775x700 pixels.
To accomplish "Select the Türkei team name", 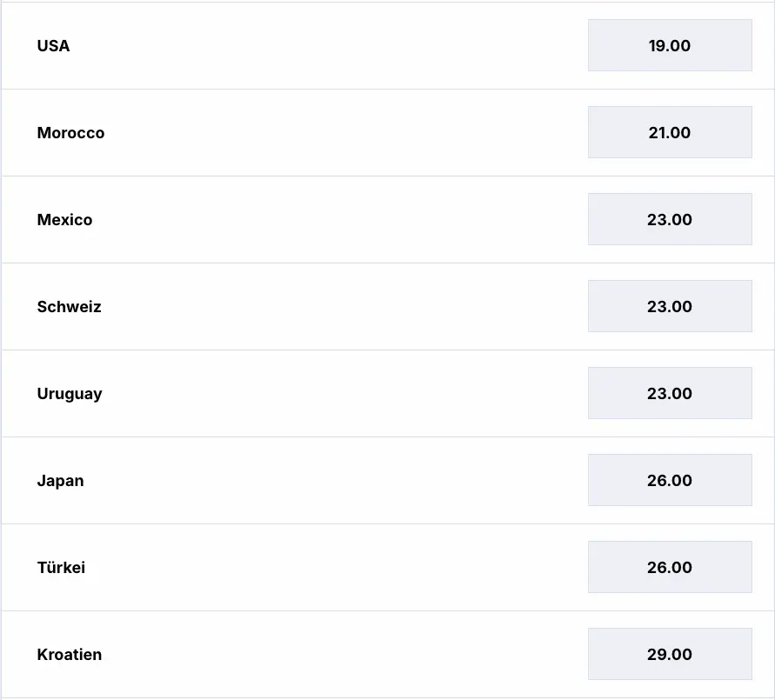I will [x=61, y=568].
